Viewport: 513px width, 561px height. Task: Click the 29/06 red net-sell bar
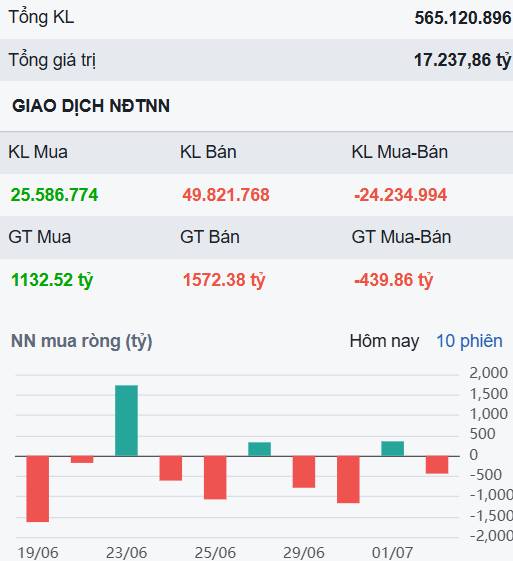pos(304,472)
